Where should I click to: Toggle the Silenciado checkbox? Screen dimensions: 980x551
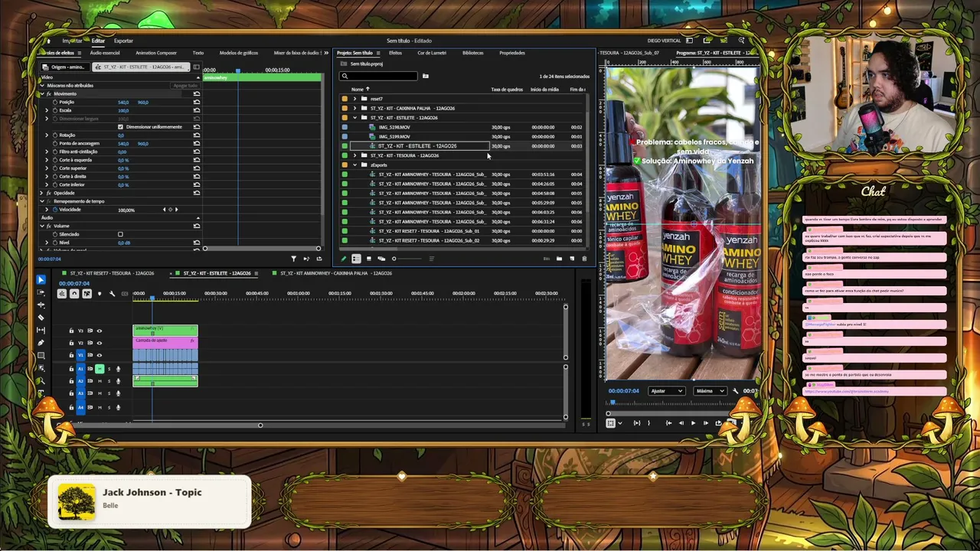pyautogui.click(x=120, y=234)
